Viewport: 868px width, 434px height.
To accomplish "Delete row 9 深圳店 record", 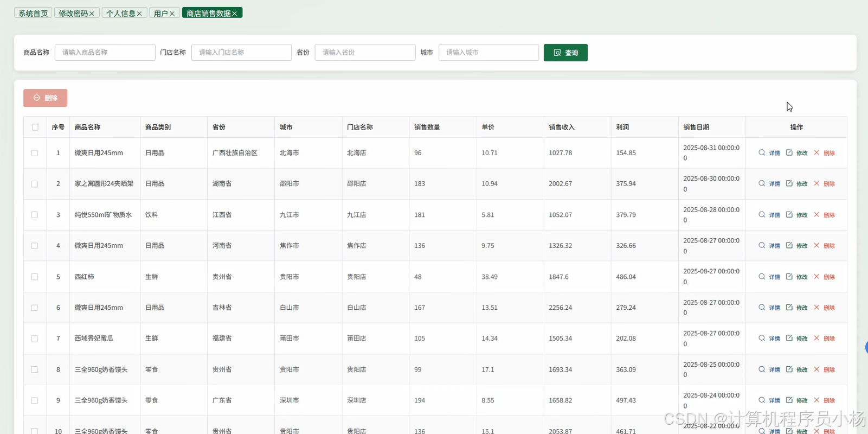I will [824, 400].
